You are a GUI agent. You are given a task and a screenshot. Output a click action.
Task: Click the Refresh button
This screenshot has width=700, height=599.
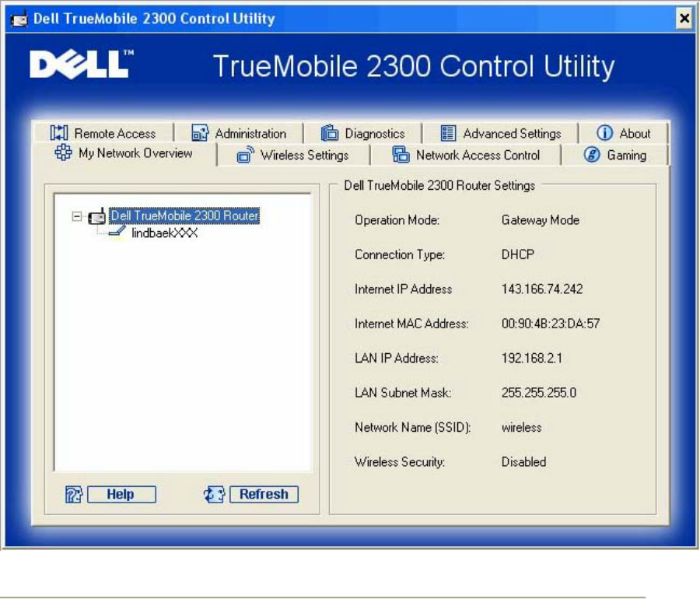pos(264,494)
